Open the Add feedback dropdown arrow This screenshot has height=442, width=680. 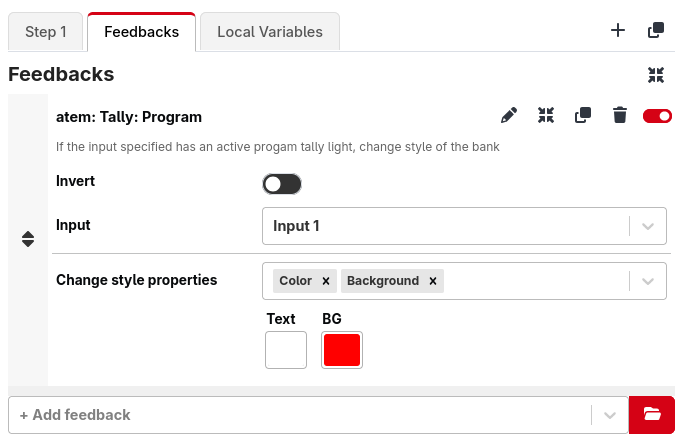pyautogui.click(x=608, y=414)
